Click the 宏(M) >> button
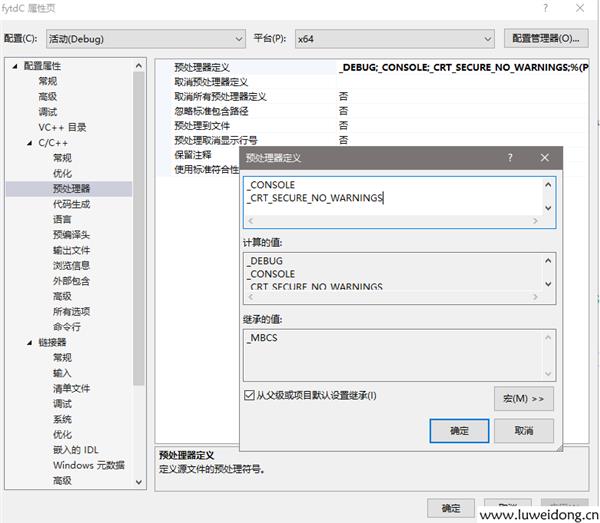 (x=523, y=398)
